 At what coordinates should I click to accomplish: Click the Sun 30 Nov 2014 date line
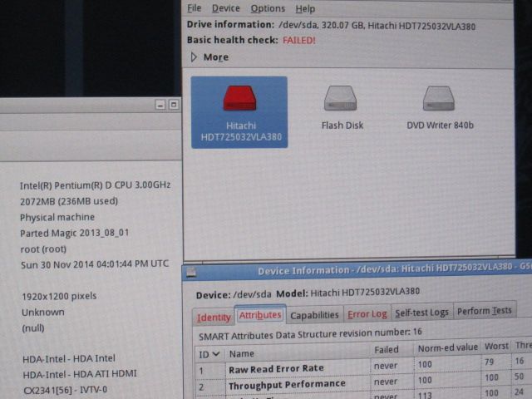[95, 264]
